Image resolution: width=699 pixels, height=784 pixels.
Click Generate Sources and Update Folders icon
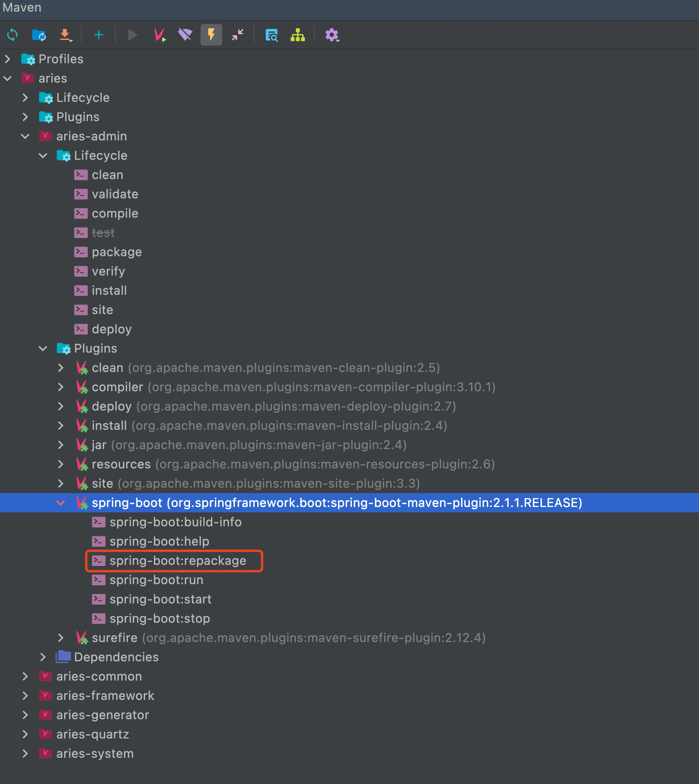[39, 35]
